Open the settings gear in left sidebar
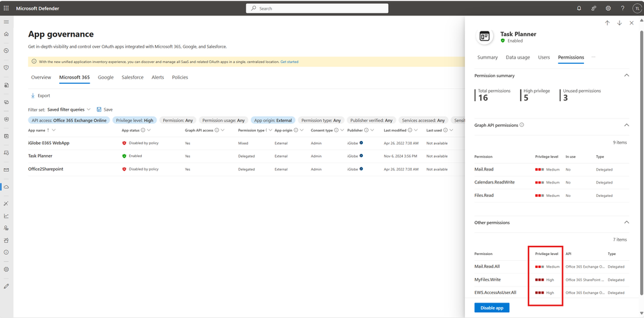This screenshot has height=318, width=644. (x=6, y=270)
